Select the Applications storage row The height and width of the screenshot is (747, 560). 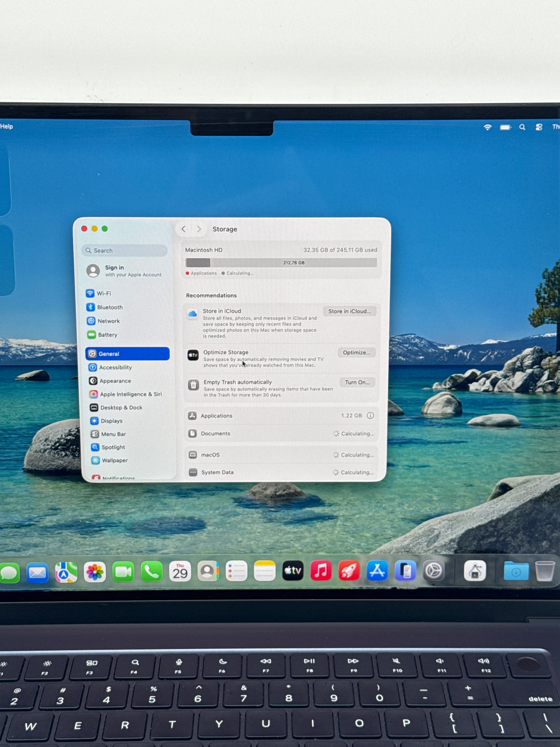point(281,416)
